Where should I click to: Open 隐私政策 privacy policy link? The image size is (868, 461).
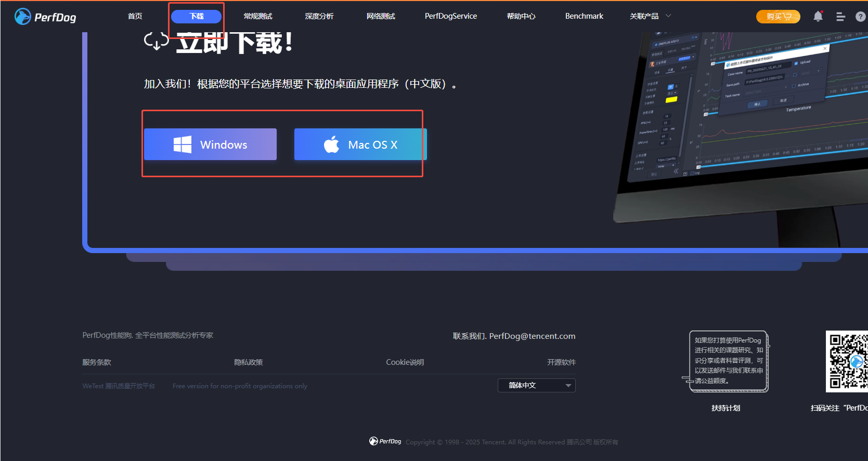tap(249, 362)
